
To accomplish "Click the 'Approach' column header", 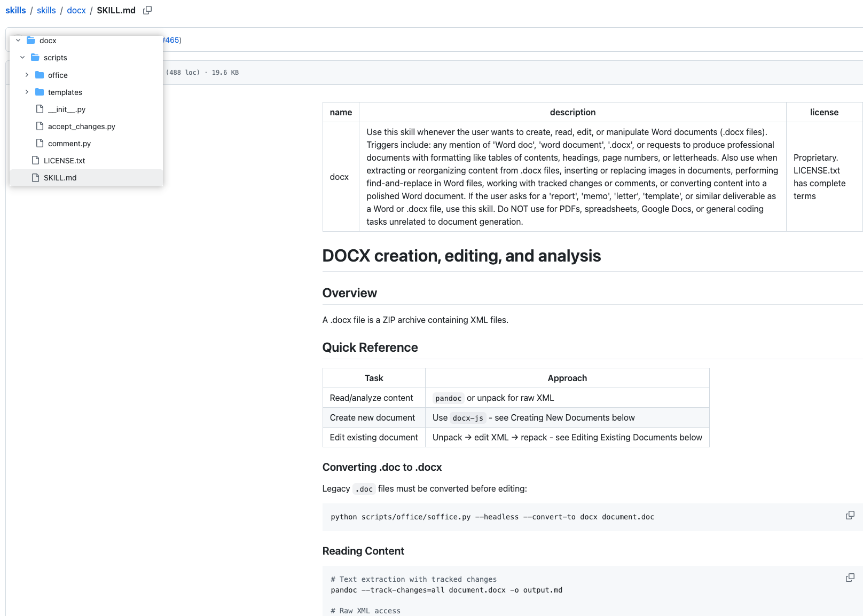I will (567, 378).
